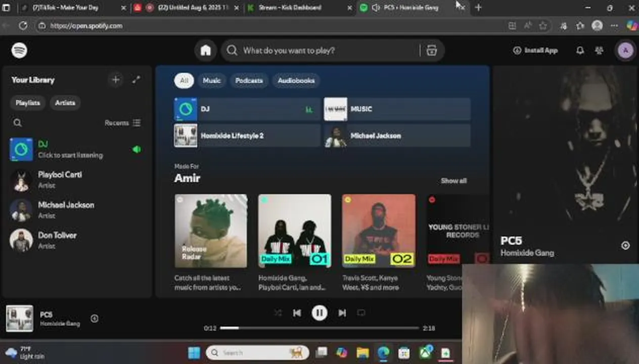Select the Audiobooks filter chip
This screenshot has height=364, width=639.
pos(296,80)
